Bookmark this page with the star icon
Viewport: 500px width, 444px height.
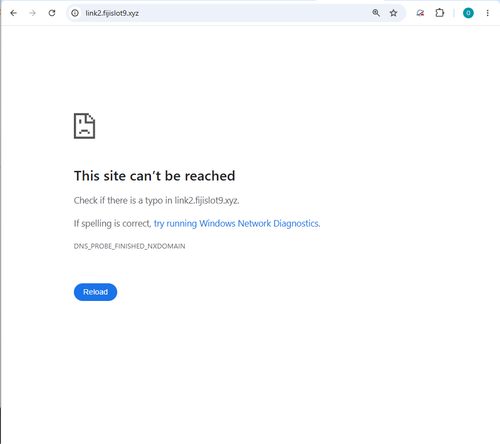393,13
